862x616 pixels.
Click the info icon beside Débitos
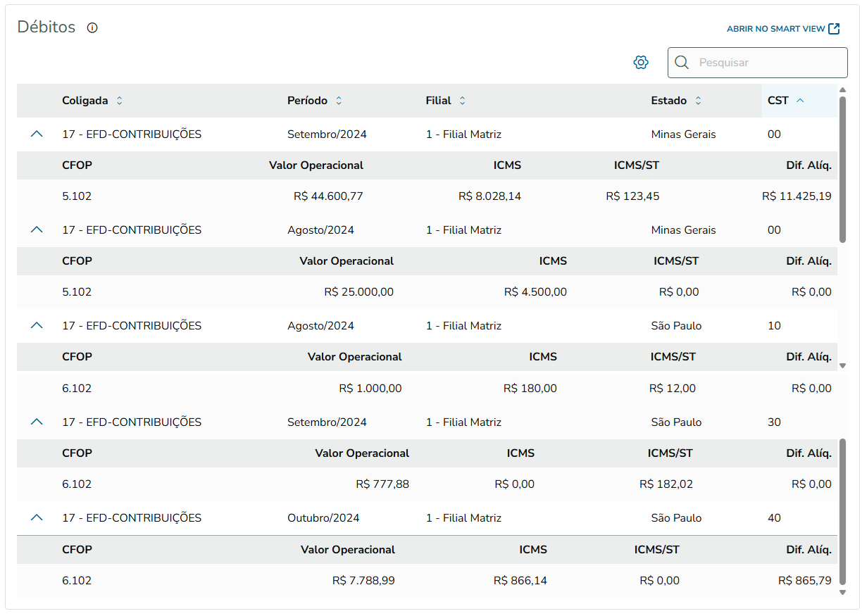92,28
